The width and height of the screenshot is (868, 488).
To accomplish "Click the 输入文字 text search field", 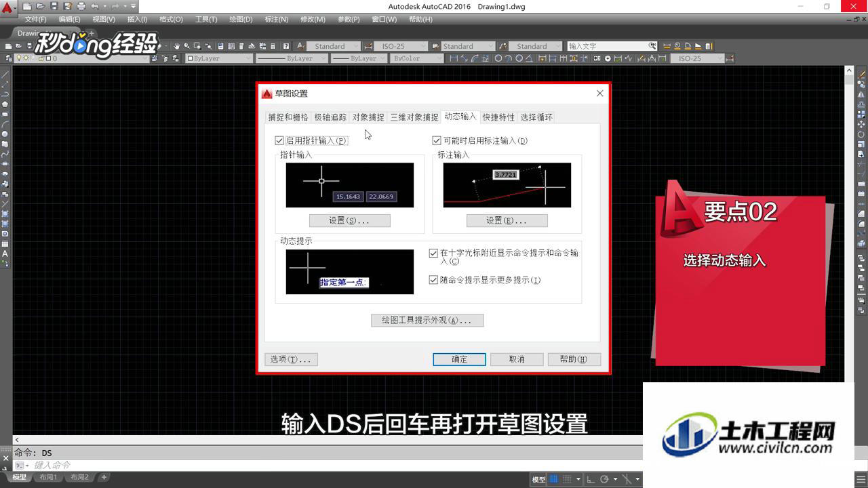I will point(607,46).
